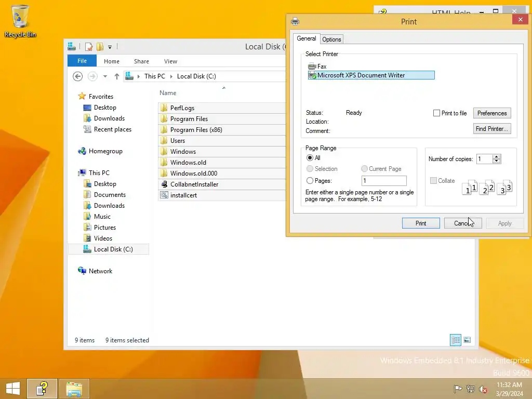532x399 pixels.
Task: Click the volume tray icon
Action: point(483,389)
